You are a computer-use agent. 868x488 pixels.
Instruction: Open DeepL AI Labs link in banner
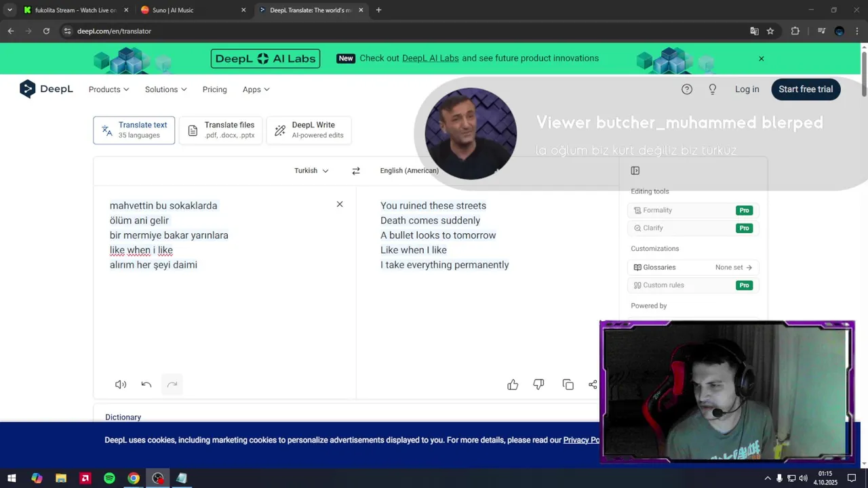click(x=431, y=58)
